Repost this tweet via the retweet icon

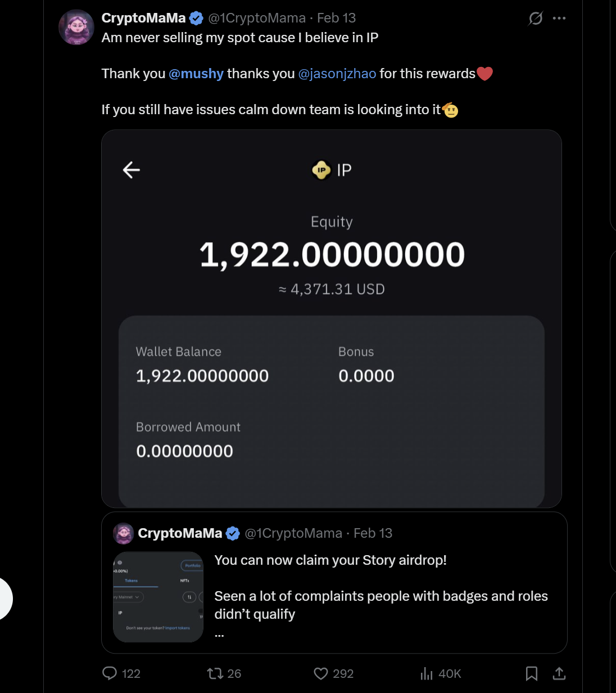click(215, 673)
